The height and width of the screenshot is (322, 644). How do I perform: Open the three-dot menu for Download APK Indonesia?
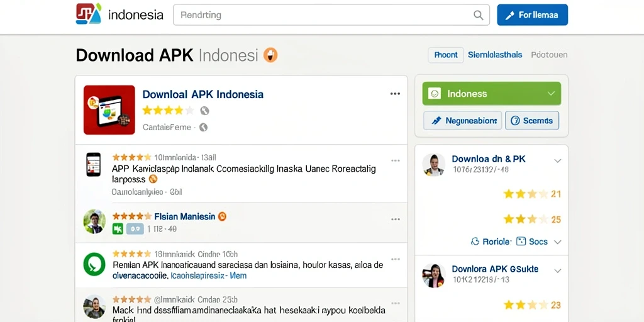(395, 94)
